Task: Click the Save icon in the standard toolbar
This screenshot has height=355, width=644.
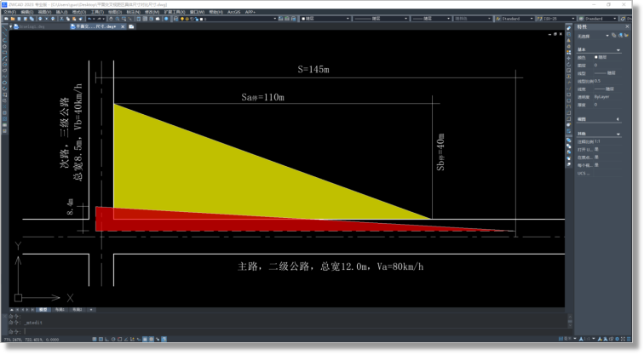Action: click(x=18, y=19)
